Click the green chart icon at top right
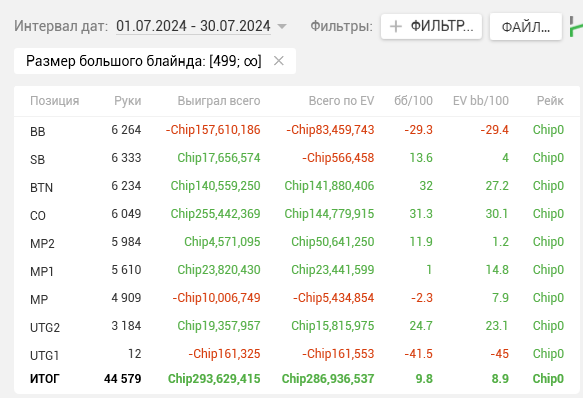Viewport: 583px width, 398px height. (x=576, y=26)
